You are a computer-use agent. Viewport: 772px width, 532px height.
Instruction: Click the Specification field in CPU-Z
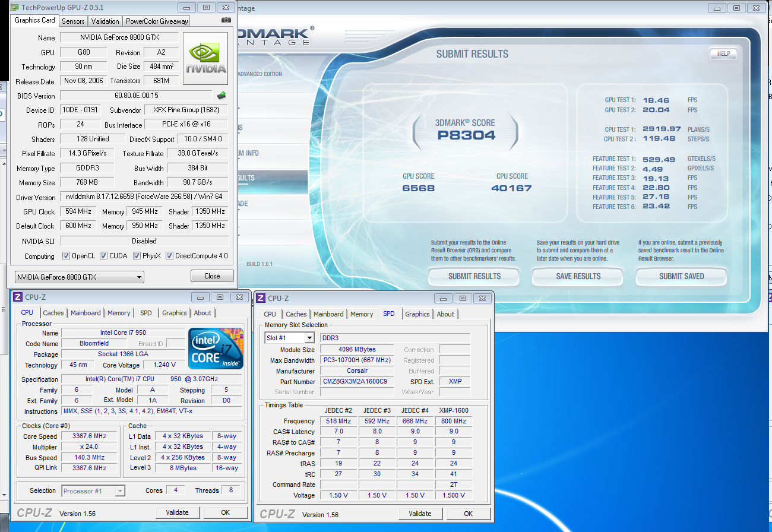point(151,379)
